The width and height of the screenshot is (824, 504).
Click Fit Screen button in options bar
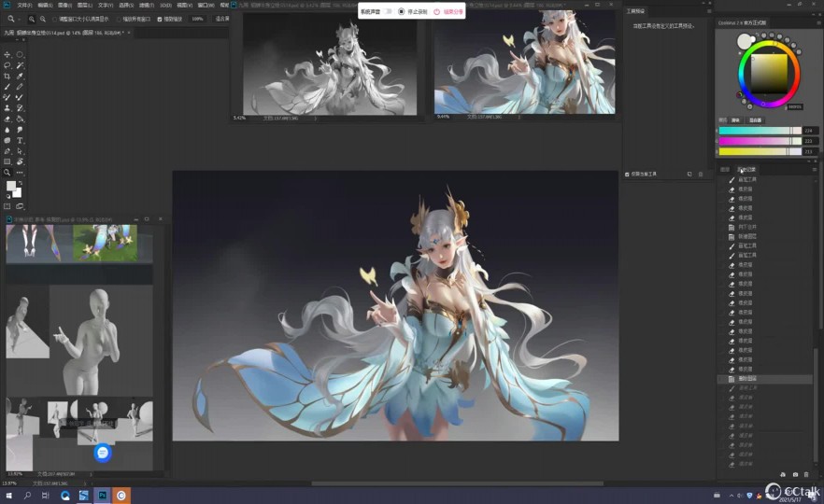[222, 19]
